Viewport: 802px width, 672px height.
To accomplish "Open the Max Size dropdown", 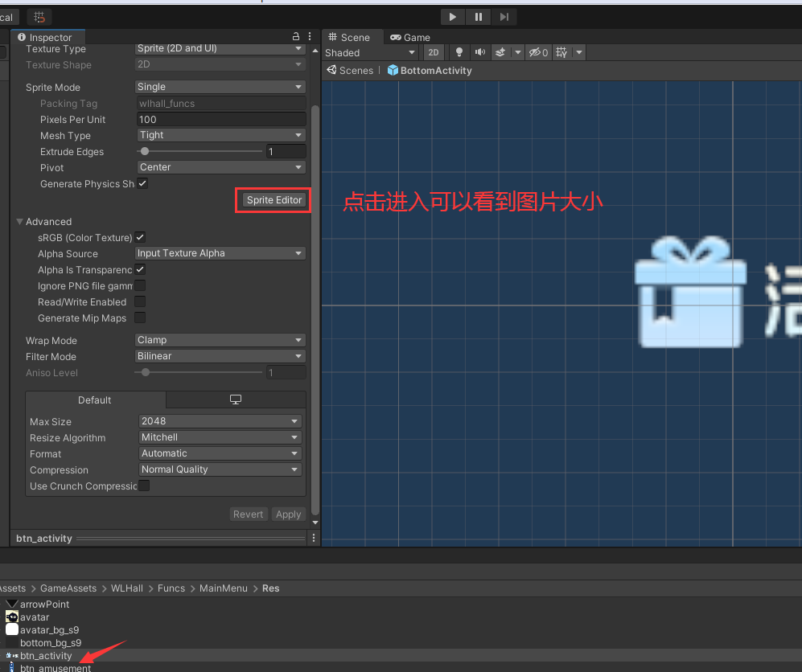I will pos(220,421).
